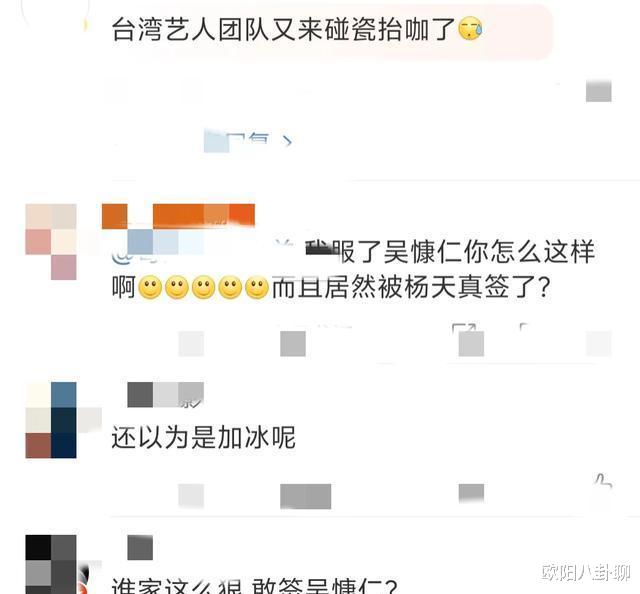This screenshot has height=594, width=640.
Task: Open the replies chevron under the top comment
Action: click(x=287, y=141)
